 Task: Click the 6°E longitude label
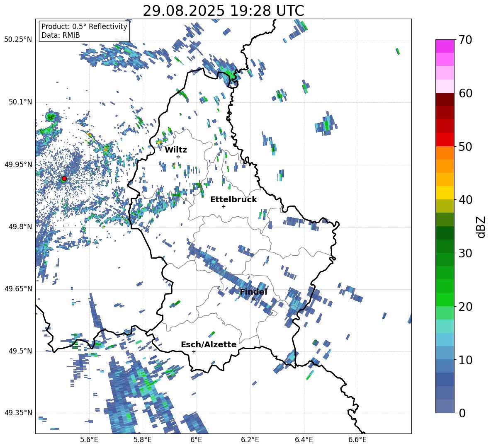[x=196, y=440]
